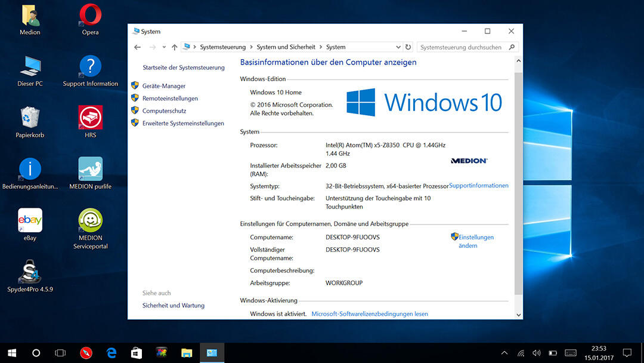Viewport: 644px width, 363px height.
Task: Click the volume icon in system tray
Action: [536, 353]
